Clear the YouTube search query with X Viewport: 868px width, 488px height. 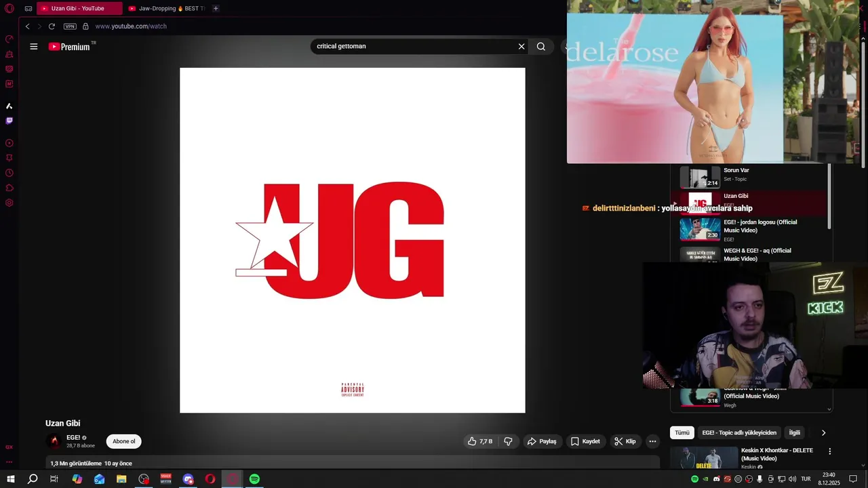[521, 47]
